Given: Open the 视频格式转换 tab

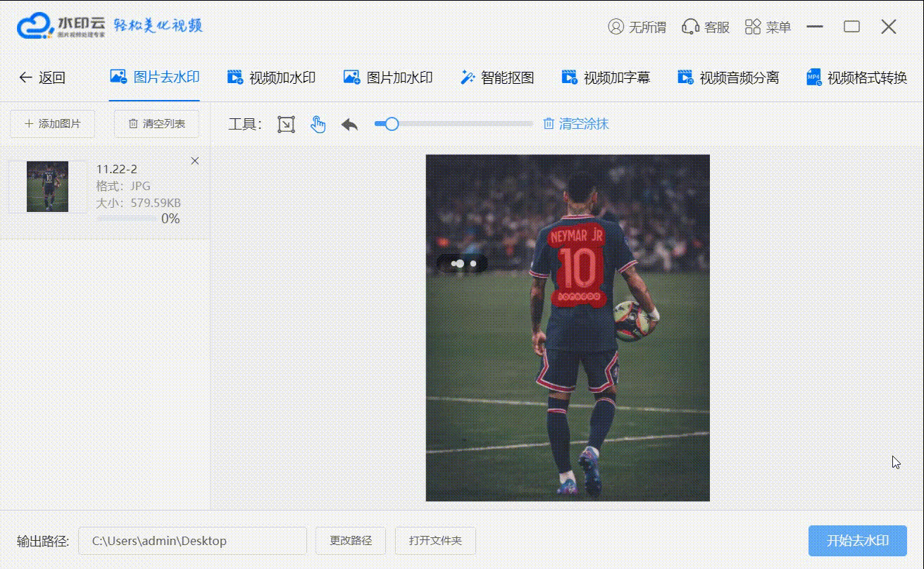Looking at the screenshot, I should 856,77.
